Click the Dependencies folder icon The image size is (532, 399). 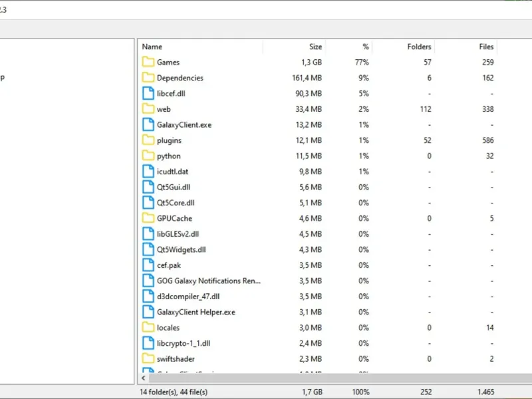[x=148, y=78]
